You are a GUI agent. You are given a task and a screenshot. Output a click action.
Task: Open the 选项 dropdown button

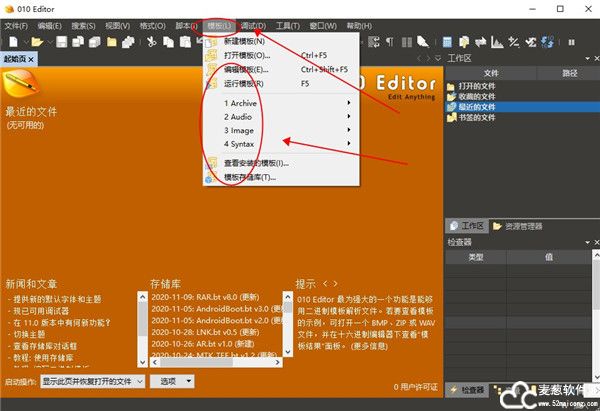coord(172,381)
